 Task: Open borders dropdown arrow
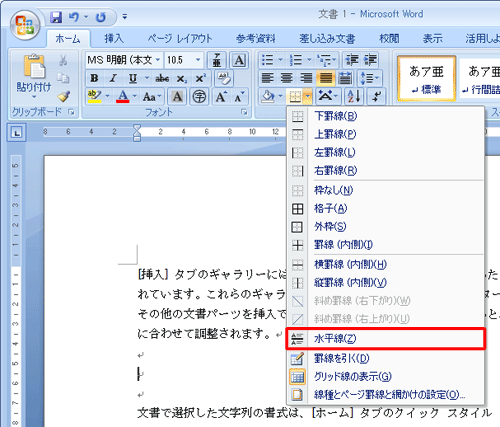pos(308,97)
